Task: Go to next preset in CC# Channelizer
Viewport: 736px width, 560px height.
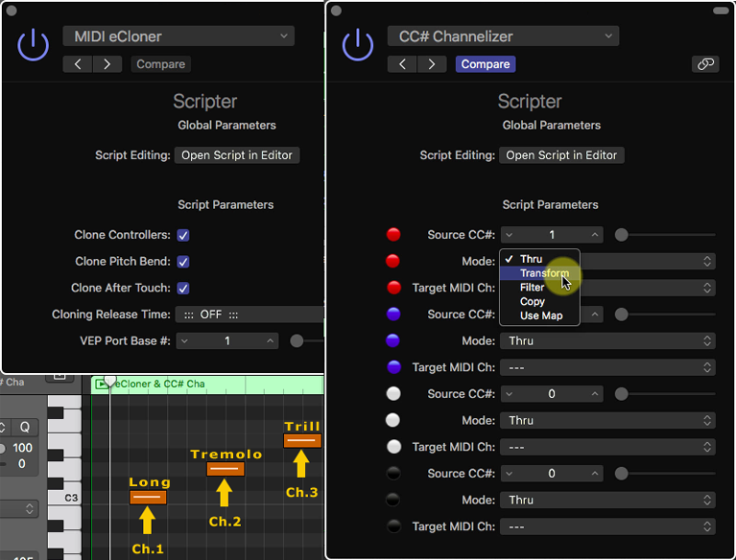Action: [x=432, y=64]
